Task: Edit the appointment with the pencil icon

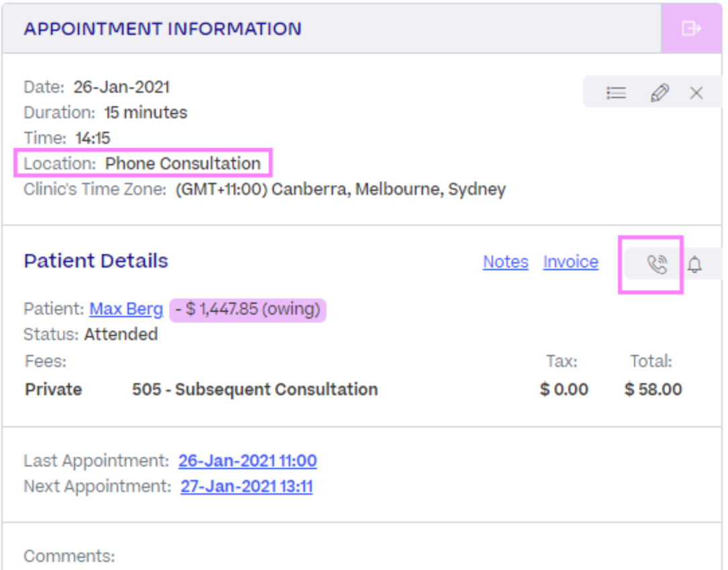Action: tap(659, 93)
